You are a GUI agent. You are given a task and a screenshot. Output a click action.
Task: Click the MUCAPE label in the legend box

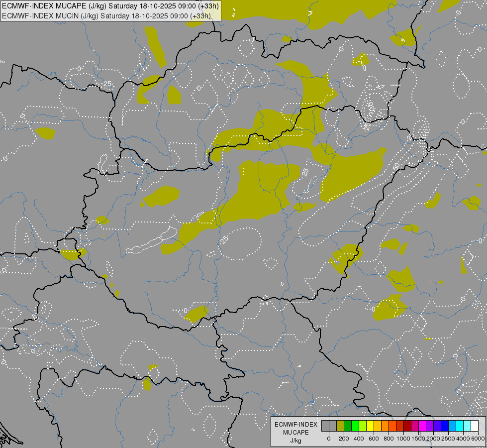tap(296, 433)
